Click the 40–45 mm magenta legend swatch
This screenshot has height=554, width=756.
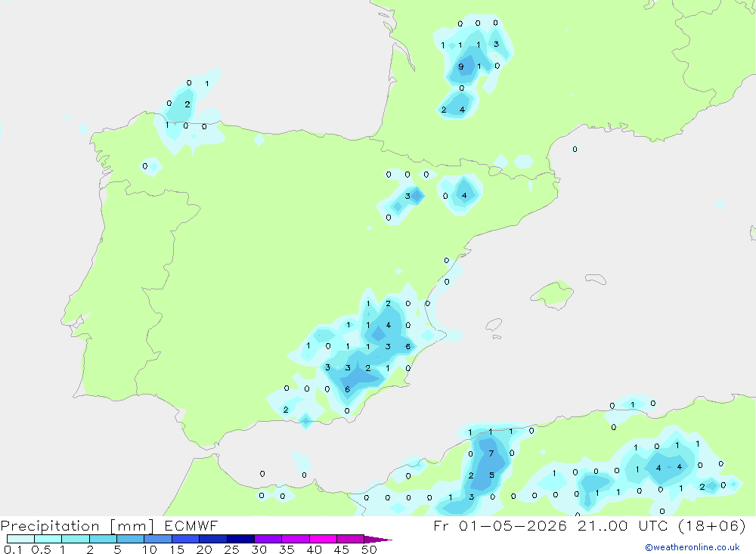point(323,539)
